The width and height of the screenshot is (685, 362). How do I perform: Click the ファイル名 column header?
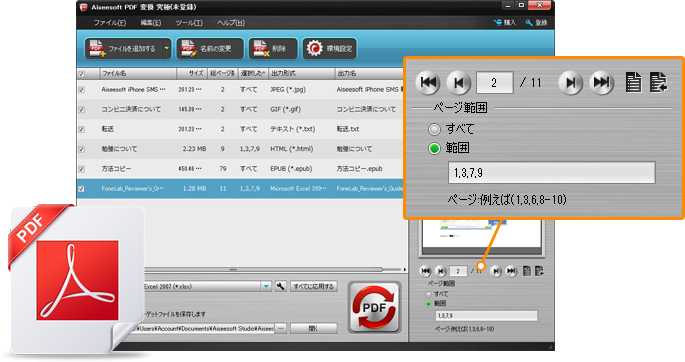[x=138, y=73]
